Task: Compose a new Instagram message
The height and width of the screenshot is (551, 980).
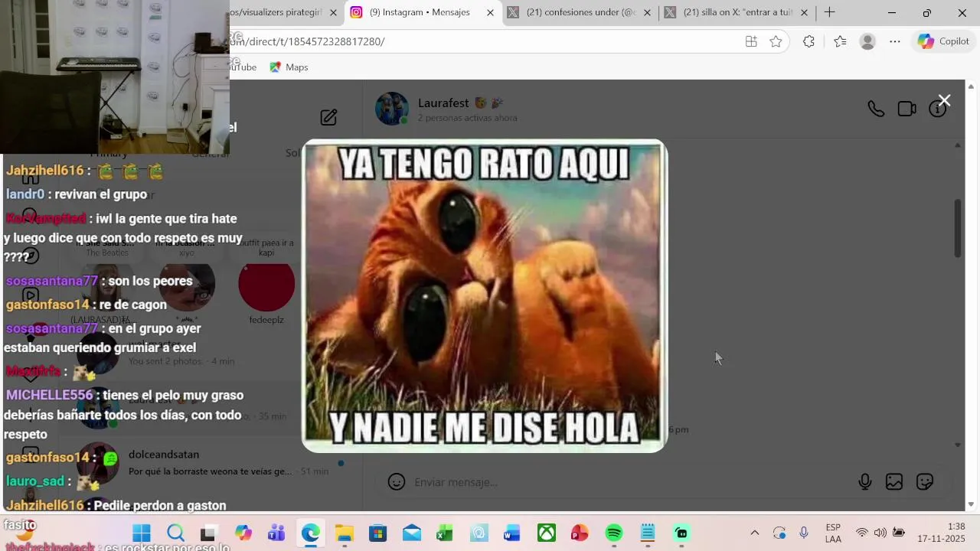Action: click(328, 117)
